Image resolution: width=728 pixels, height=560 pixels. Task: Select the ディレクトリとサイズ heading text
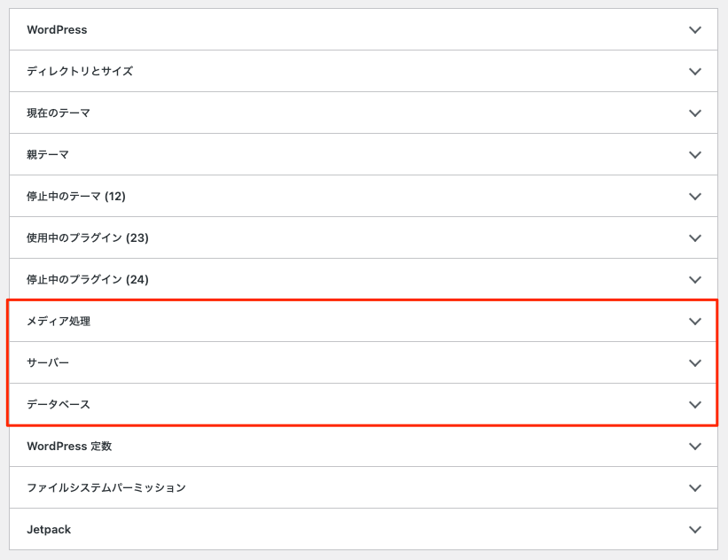[80, 72]
